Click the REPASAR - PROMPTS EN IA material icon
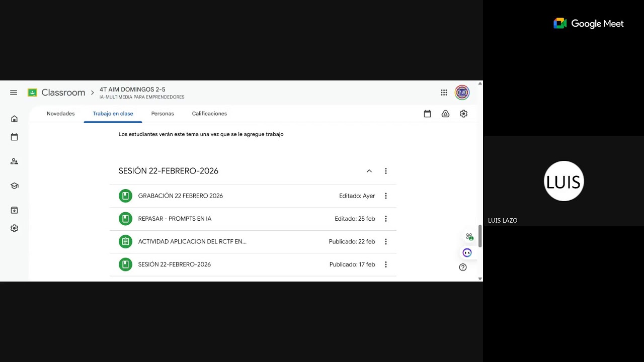Image resolution: width=644 pixels, height=362 pixels. coord(125,219)
